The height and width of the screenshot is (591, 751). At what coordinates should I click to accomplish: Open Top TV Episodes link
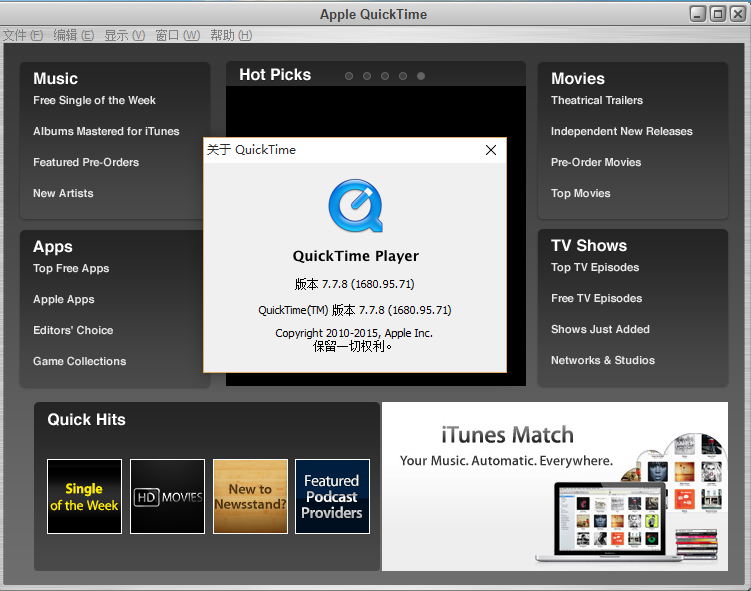pos(594,267)
